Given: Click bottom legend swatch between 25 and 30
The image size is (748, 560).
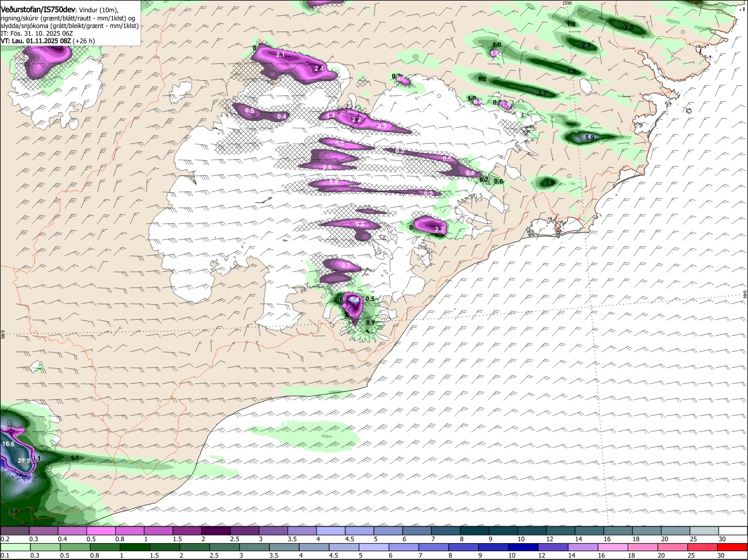Looking at the screenshot, I should 704,547.
